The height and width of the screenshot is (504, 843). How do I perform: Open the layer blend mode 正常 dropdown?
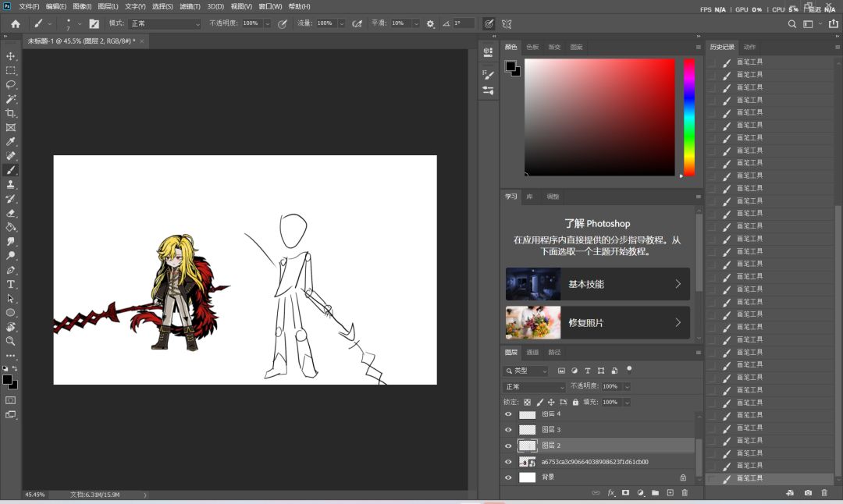point(535,387)
